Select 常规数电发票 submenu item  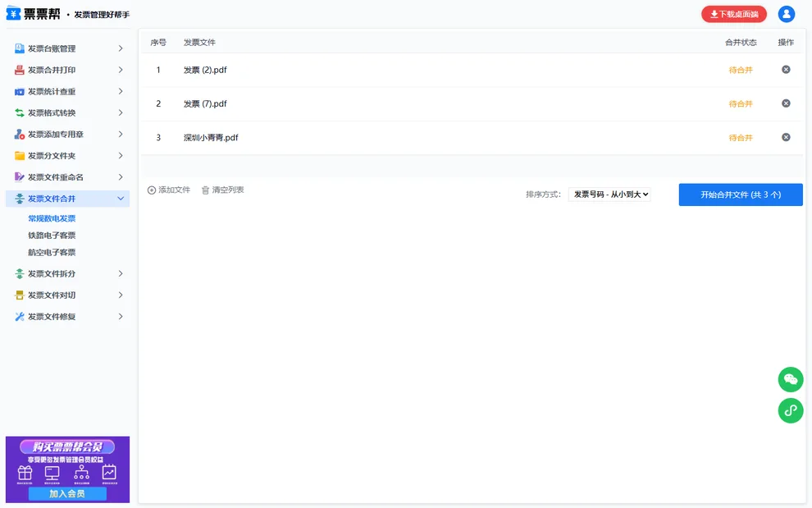[52, 219]
